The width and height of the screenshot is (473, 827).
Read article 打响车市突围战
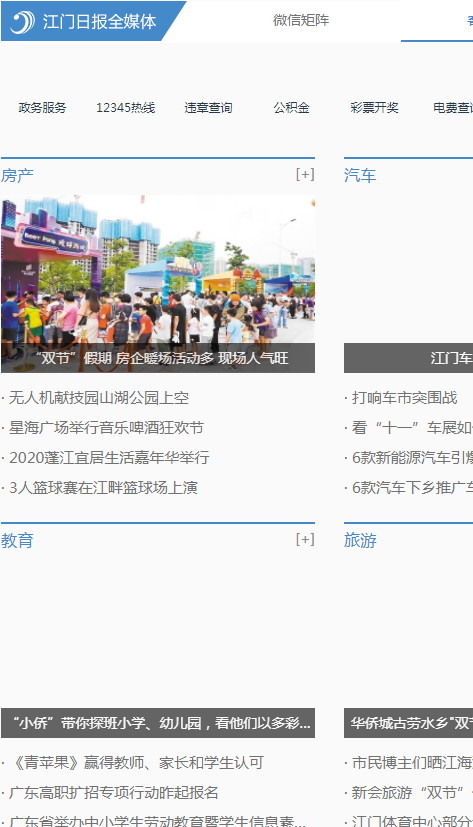click(404, 398)
